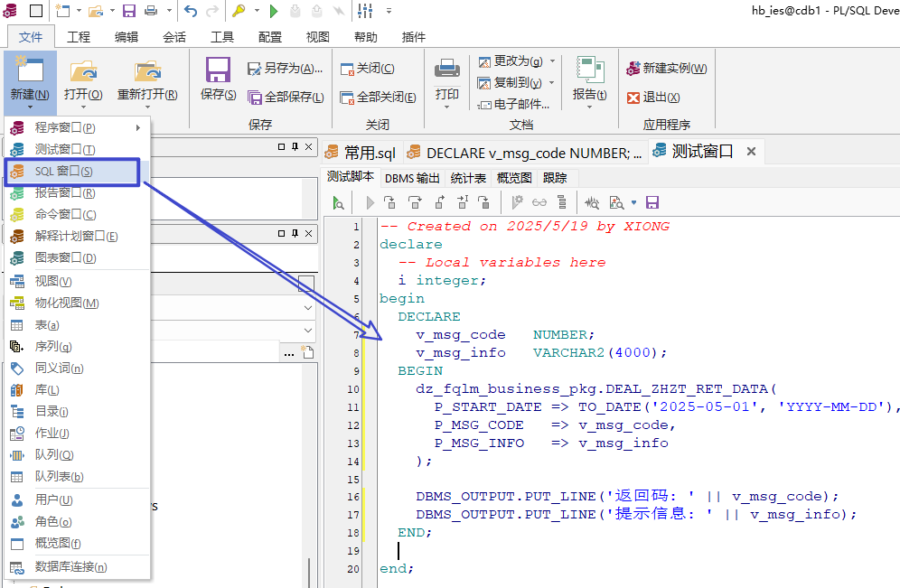Expand the 更改为 dropdown arrow

pos(552,61)
